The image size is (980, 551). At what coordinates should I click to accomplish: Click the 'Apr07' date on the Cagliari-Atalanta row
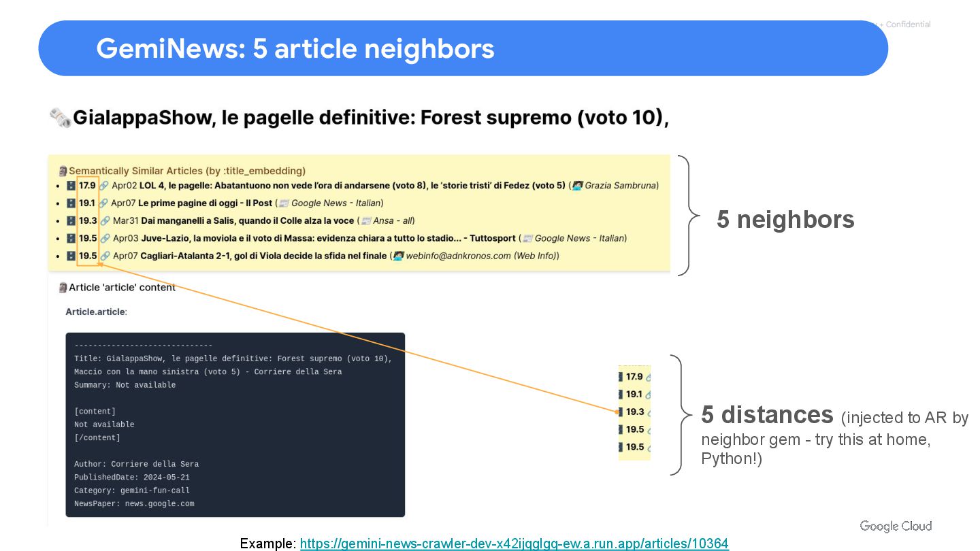pos(125,256)
